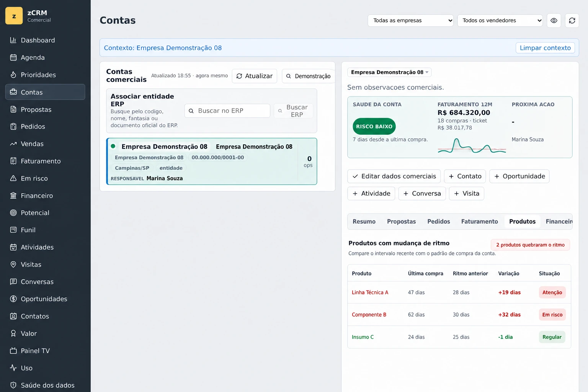Toggle visibility with the eye button
This screenshot has width=588, height=392.
[554, 20]
